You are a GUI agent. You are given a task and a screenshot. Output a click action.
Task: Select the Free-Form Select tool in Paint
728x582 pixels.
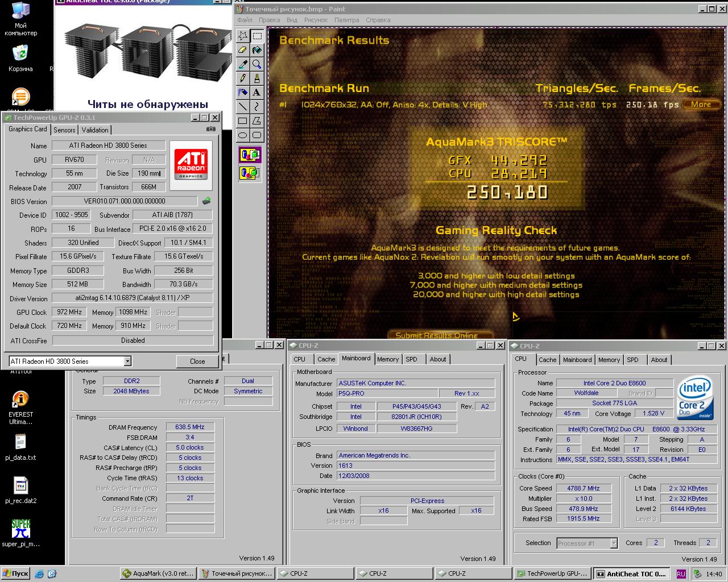click(x=243, y=36)
